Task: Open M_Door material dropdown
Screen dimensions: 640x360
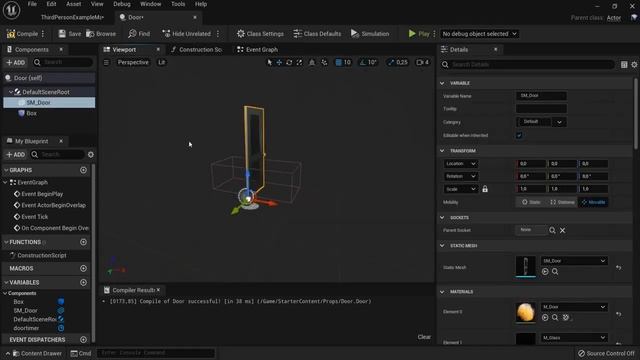Action: click(574, 307)
